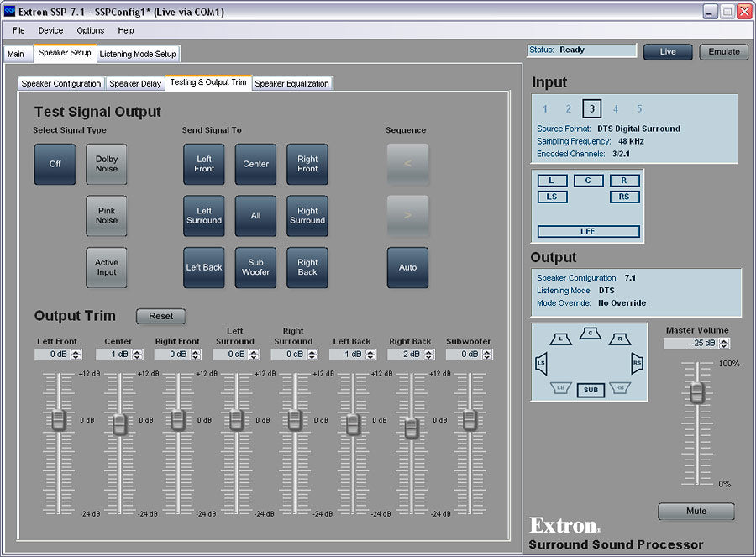Click the Subwoofer trim stepper arrows
Screen dimensions: 756x557
[x=489, y=355]
